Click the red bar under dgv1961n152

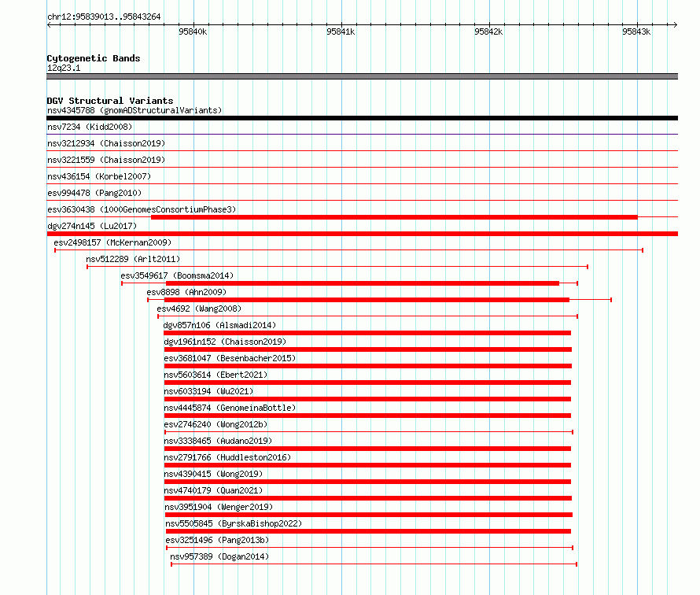(368, 349)
